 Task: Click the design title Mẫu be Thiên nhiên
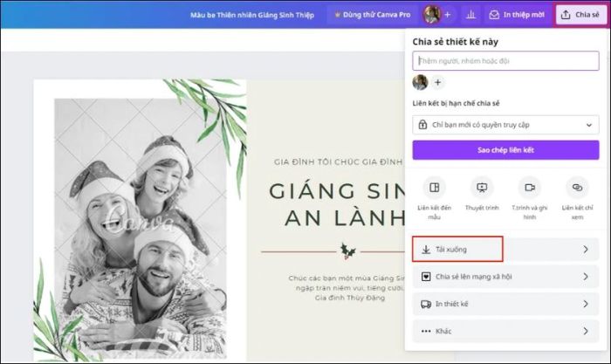252,15
